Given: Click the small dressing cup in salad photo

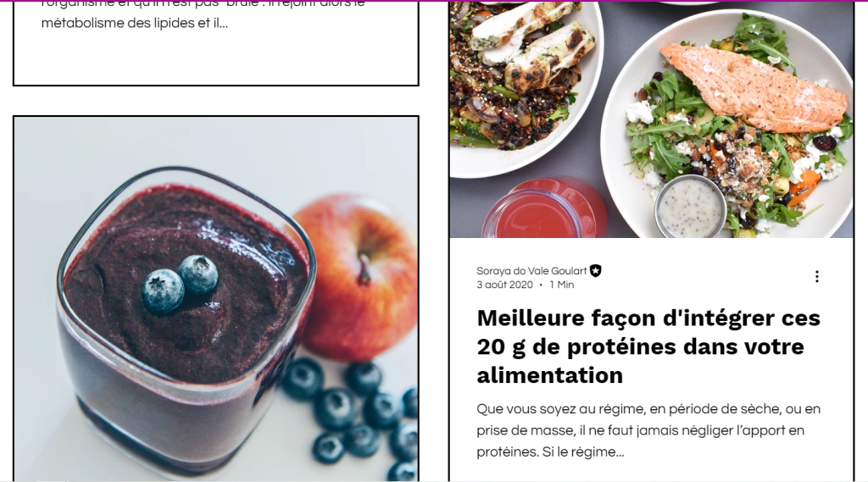Looking at the screenshot, I should pyautogui.click(x=690, y=207).
